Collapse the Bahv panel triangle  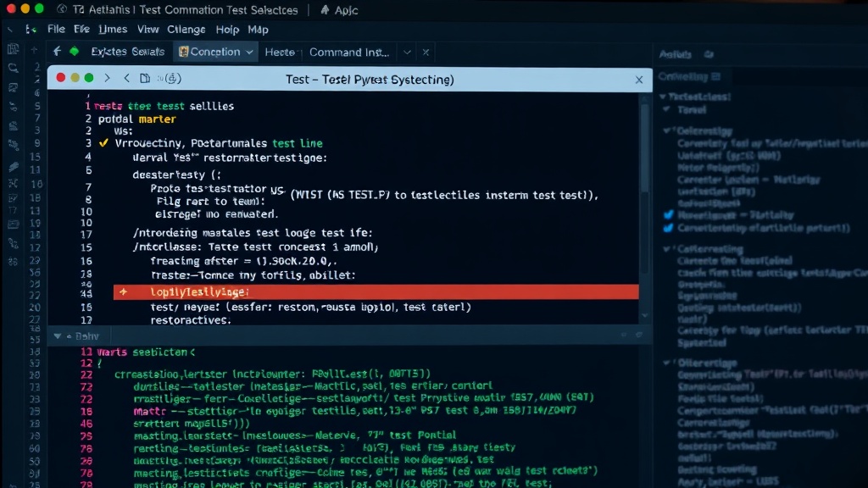(57, 335)
